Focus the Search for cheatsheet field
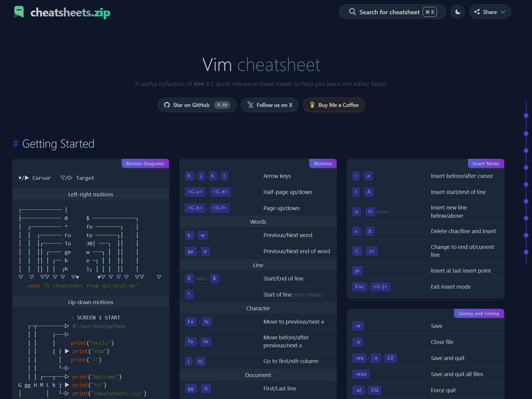This screenshot has width=532, height=399. pyautogui.click(x=389, y=12)
